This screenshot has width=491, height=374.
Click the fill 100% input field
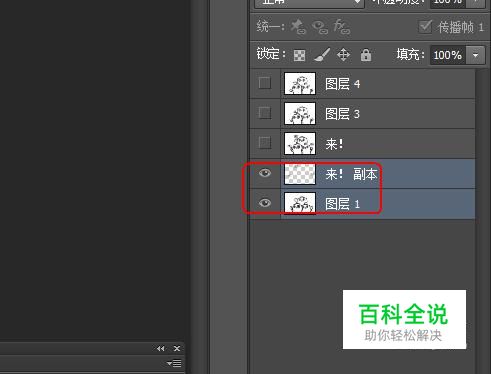[448, 55]
